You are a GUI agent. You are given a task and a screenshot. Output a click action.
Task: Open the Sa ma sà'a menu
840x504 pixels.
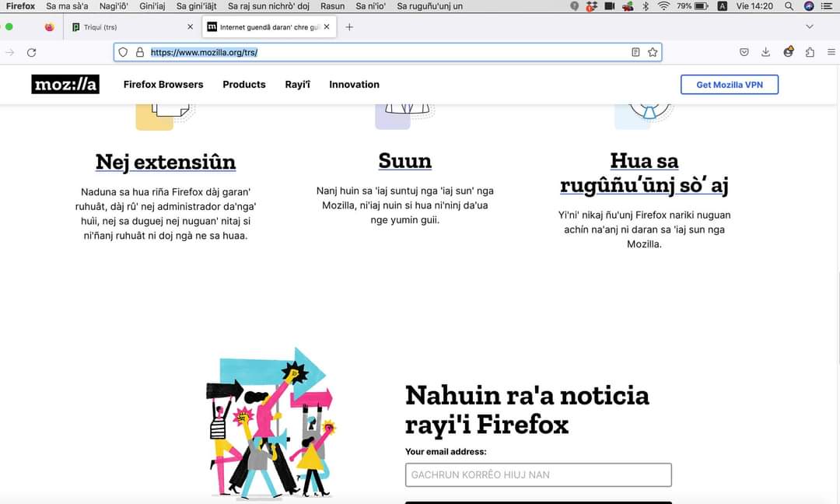tap(67, 6)
